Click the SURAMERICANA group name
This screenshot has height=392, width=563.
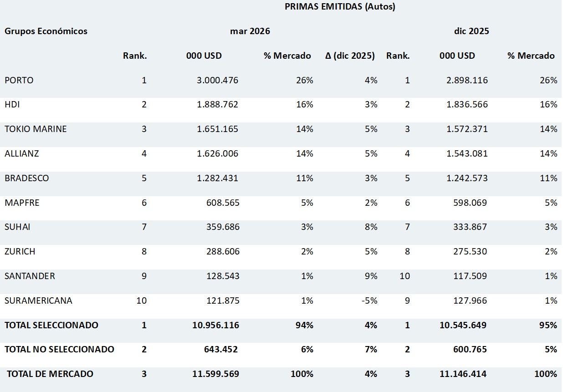[x=38, y=300]
